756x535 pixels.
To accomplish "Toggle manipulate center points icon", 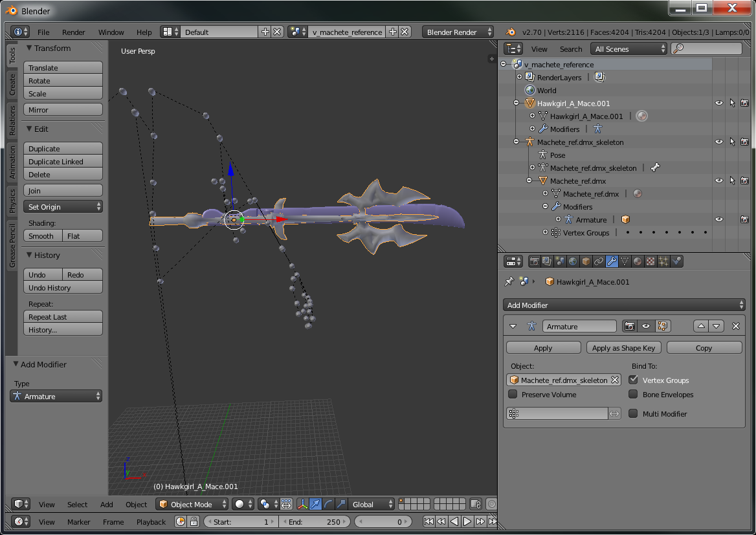I will click(286, 504).
